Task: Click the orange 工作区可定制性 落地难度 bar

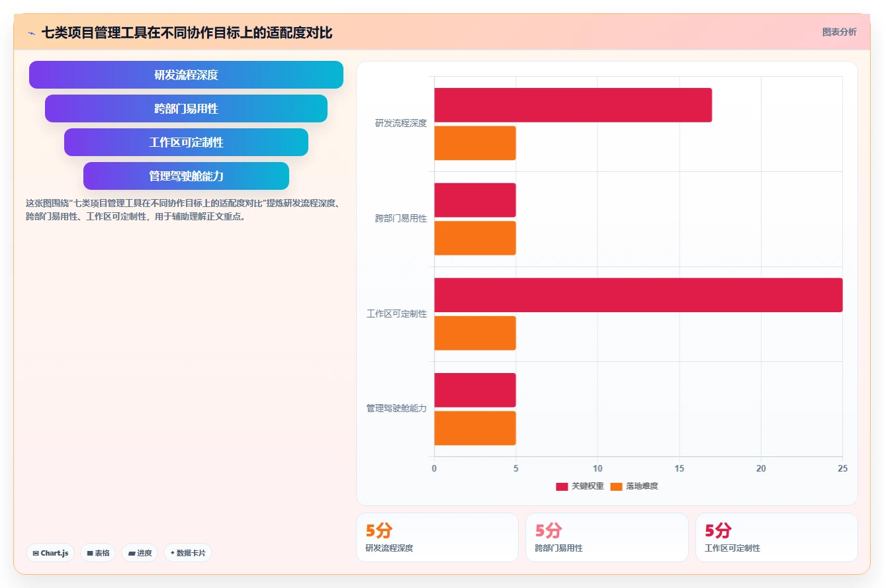Action: (x=475, y=333)
